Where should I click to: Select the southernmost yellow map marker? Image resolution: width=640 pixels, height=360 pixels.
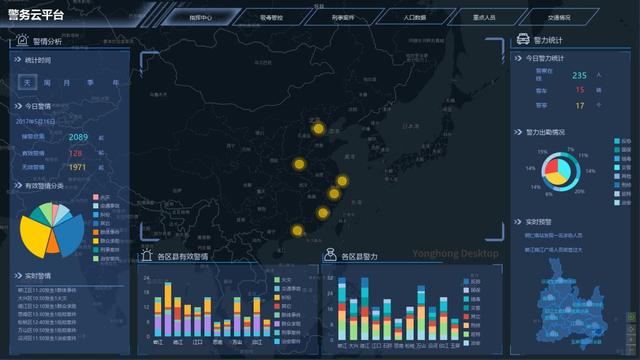click(298, 231)
